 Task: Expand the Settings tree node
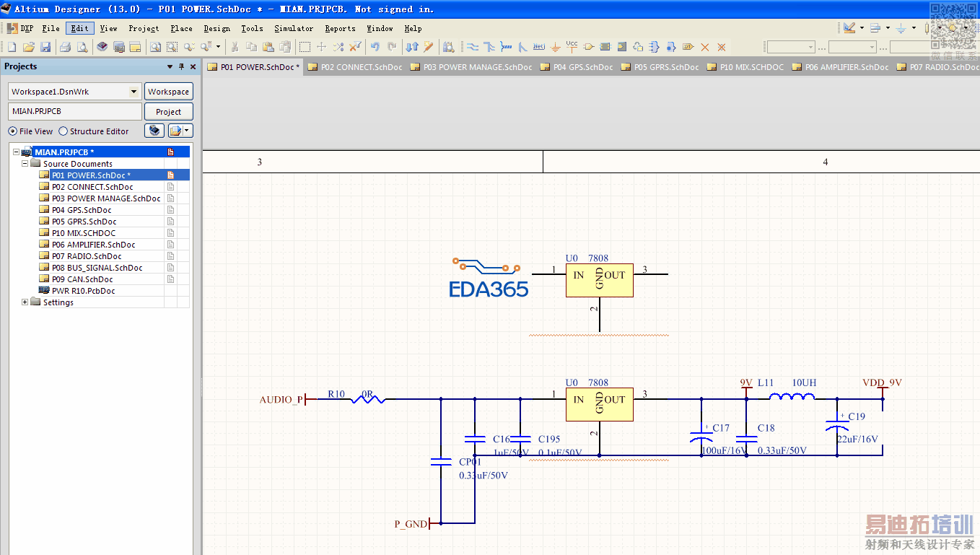click(x=25, y=302)
